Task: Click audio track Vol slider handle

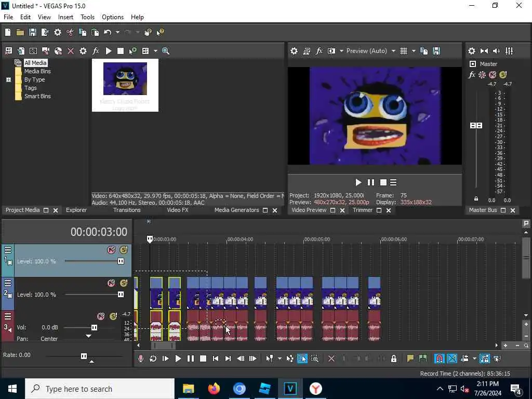Action: (94, 327)
